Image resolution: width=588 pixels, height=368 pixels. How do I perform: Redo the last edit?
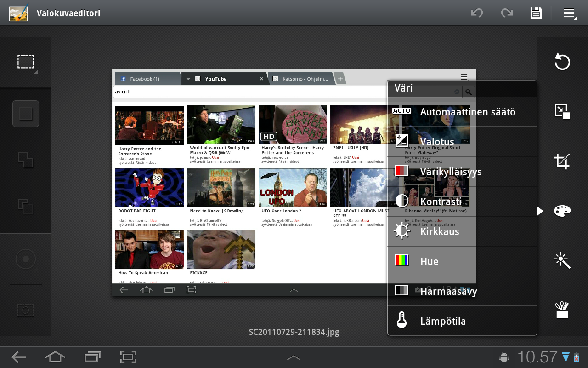click(x=507, y=13)
